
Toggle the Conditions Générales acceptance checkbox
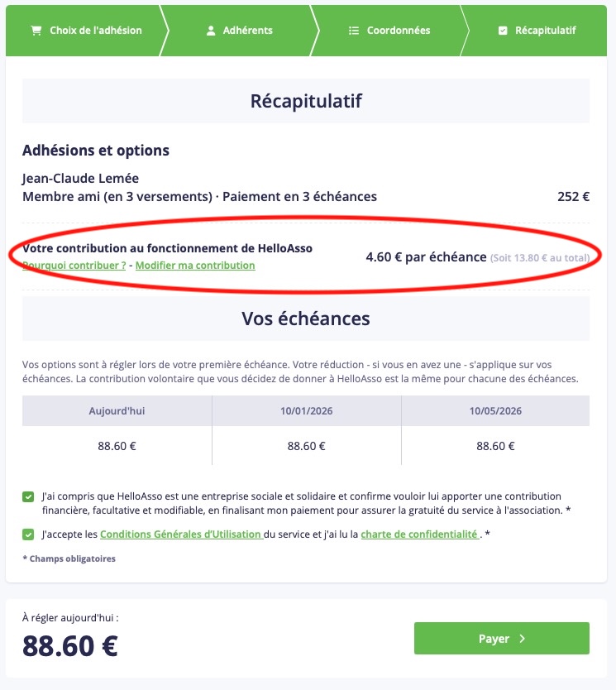[x=29, y=534]
